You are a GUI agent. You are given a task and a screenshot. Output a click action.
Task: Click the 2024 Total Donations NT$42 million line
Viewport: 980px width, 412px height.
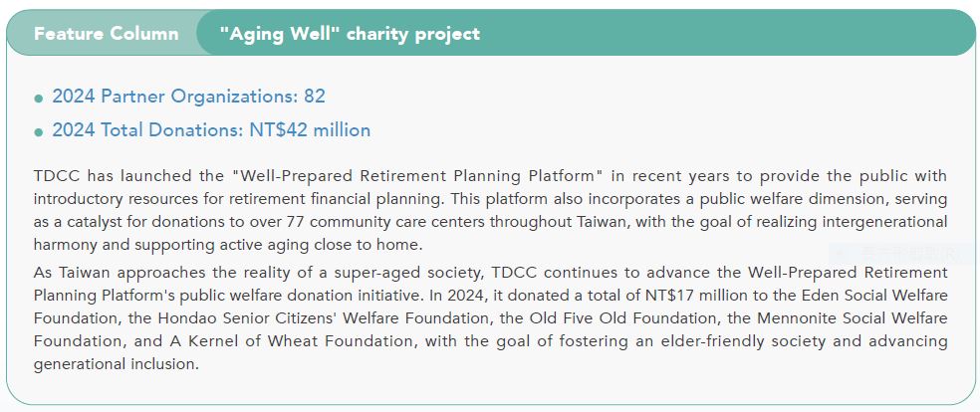[211, 129]
